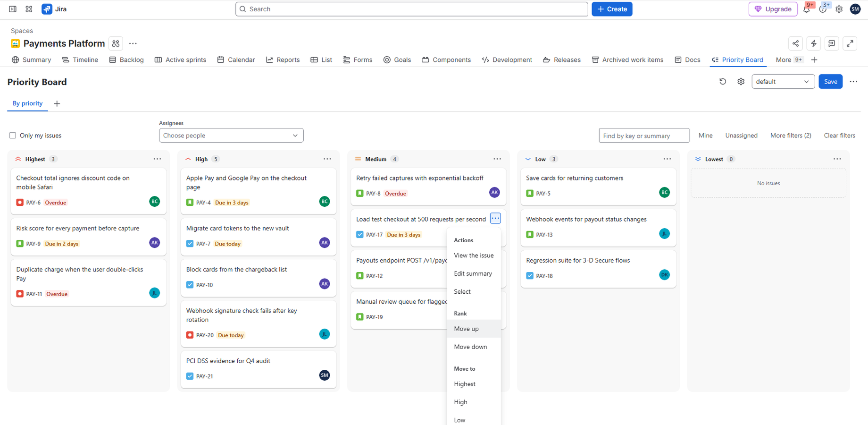The width and height of the screenshot is (868, 425).
Task: Open the default view selector dropdown
Action: tap(783, 82)
